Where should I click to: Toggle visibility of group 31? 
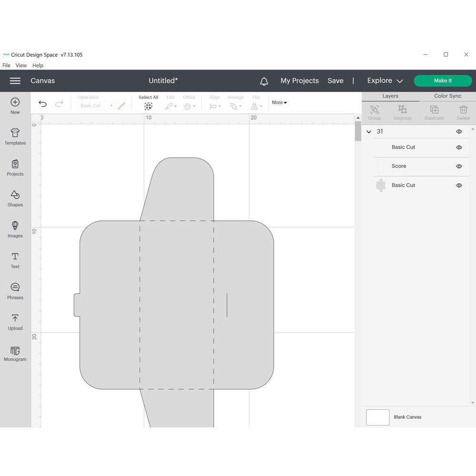459,132
